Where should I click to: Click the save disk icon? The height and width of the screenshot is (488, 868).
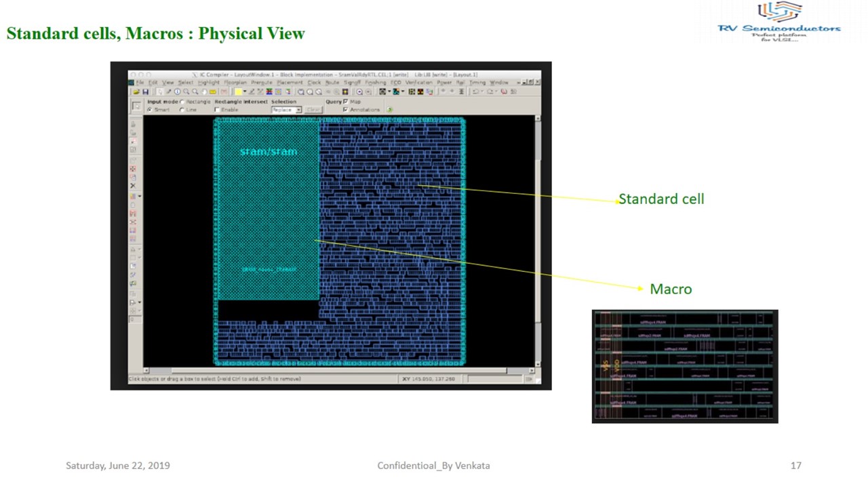(145, 91)
